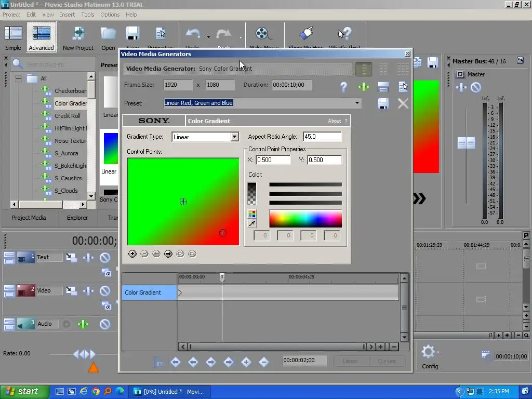
Task: Switch to the Explorer tab
Action: pyautogui.click(x=77, y=218)
